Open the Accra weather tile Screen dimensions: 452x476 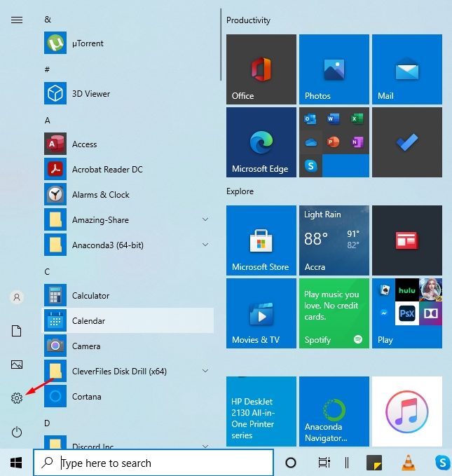[x=334, y=240]
